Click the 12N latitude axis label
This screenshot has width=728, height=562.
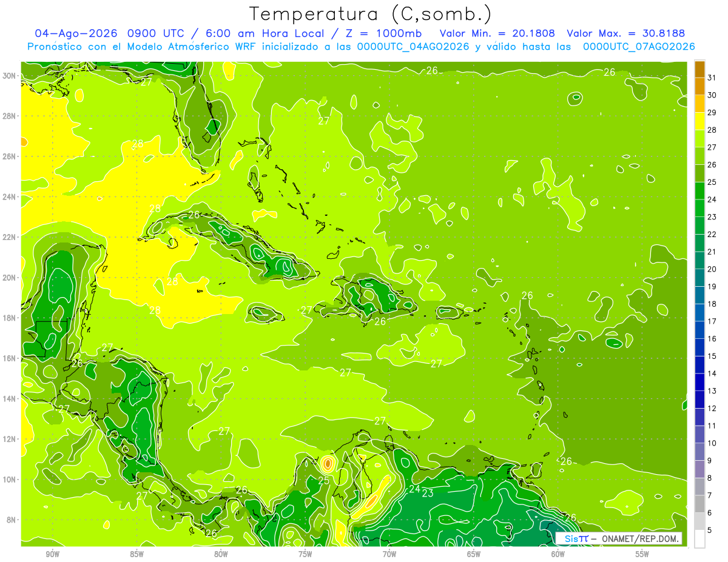point(10,439)
